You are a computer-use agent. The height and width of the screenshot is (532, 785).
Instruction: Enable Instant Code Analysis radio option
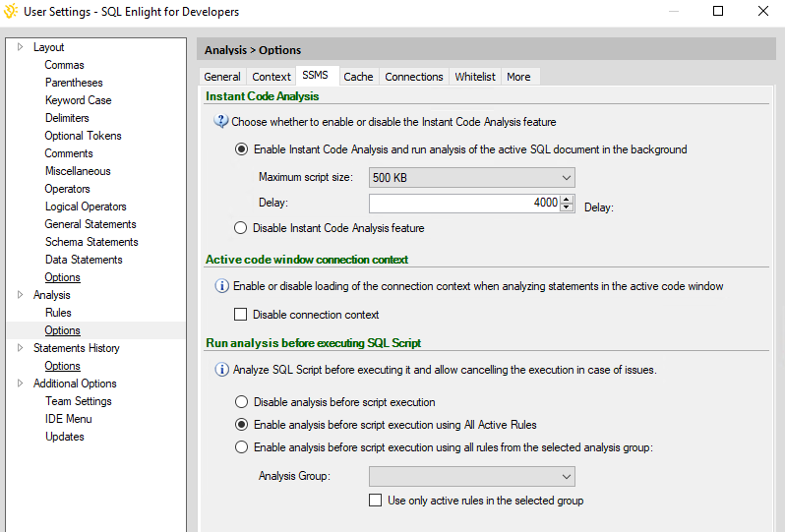point(241,149)
